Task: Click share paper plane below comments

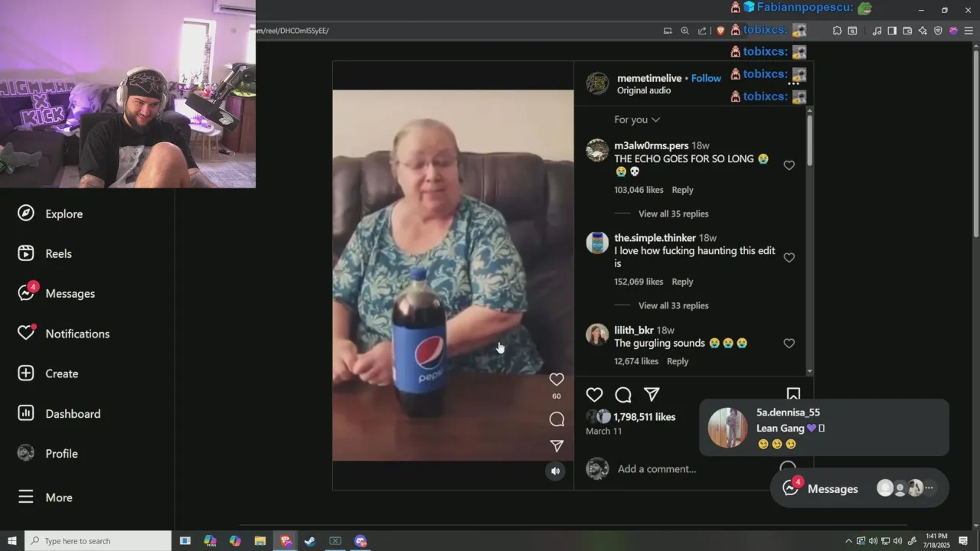Action: coord(652,394)
